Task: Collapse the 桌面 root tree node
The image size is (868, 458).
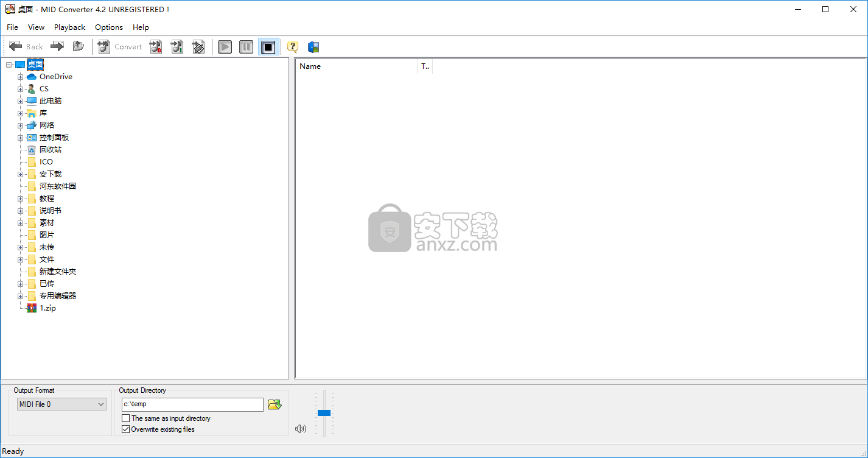Action: pyautogui.click(x=9, y=65)
